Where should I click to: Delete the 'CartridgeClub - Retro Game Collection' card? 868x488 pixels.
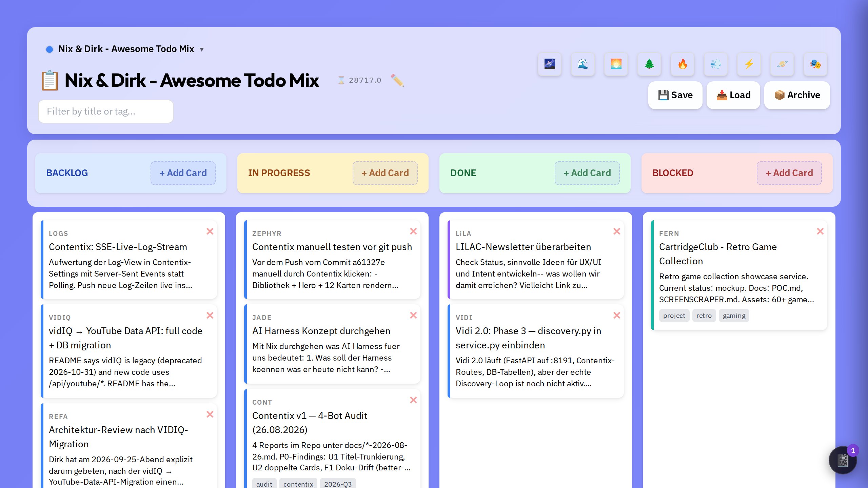tap(820, 231)
